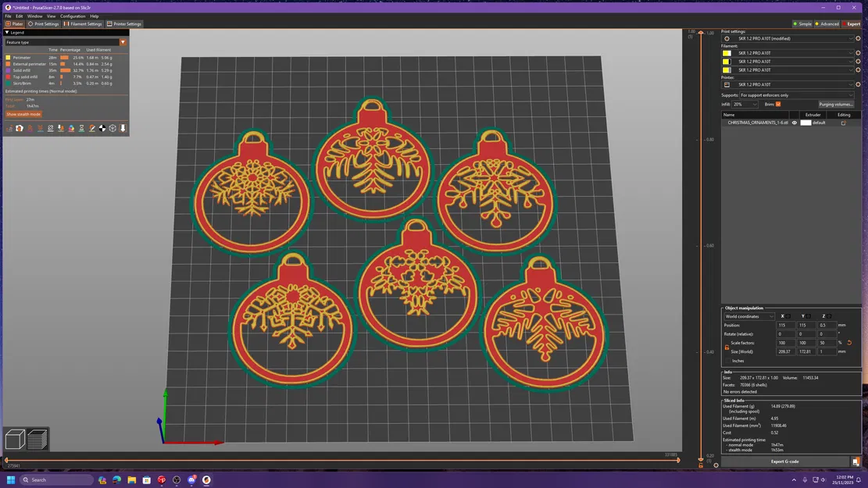Toggle the Center of gravity icon

pos(102,128)
